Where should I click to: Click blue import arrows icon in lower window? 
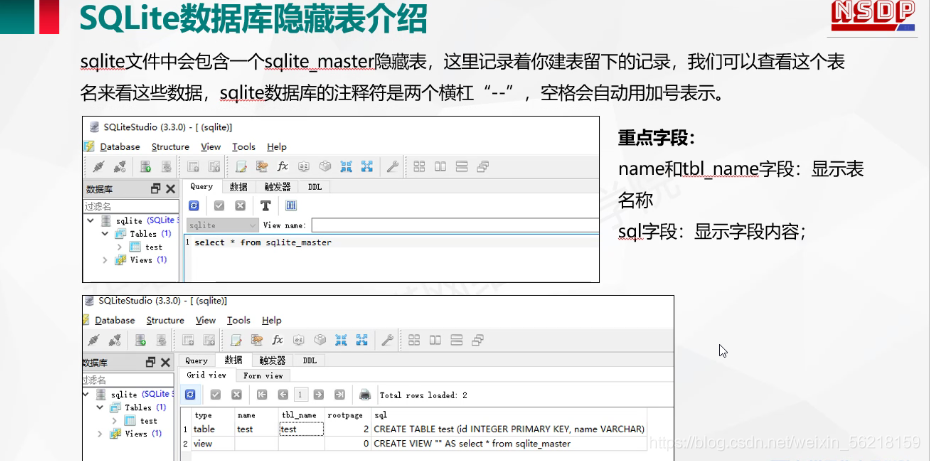tap(341, 341)
